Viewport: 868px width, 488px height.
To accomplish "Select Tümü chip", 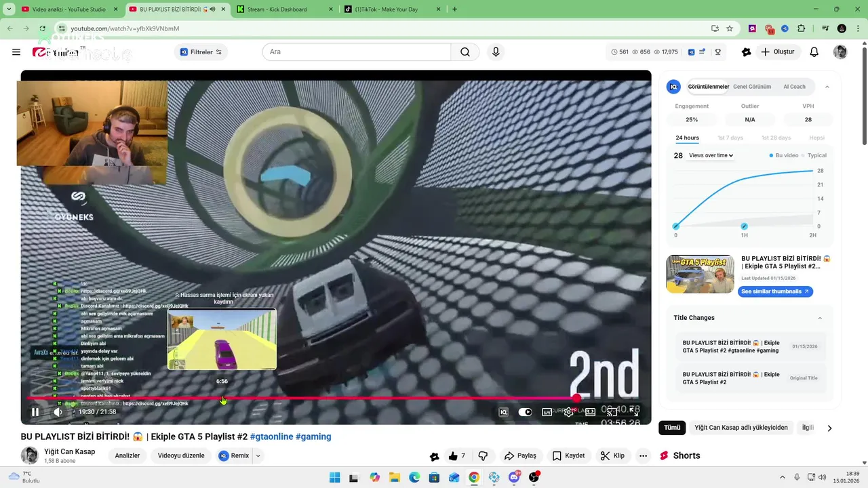I will click(x=672, y=428).
